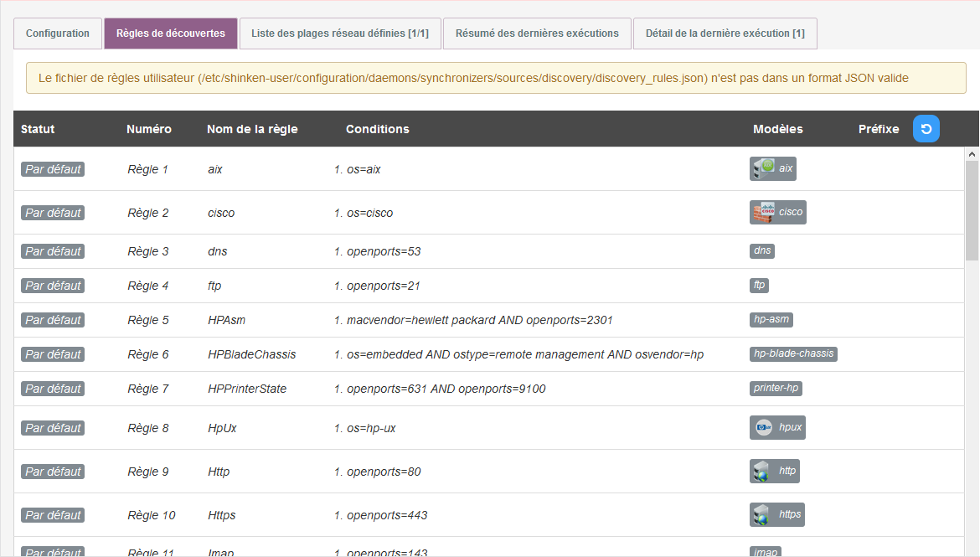Click the https model server icon
This screenshot has height=557, width=980.
761,515
